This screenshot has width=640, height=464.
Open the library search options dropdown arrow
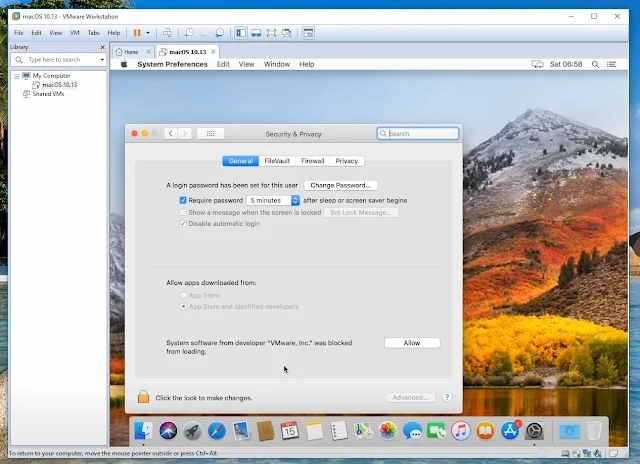coord(102,60)
